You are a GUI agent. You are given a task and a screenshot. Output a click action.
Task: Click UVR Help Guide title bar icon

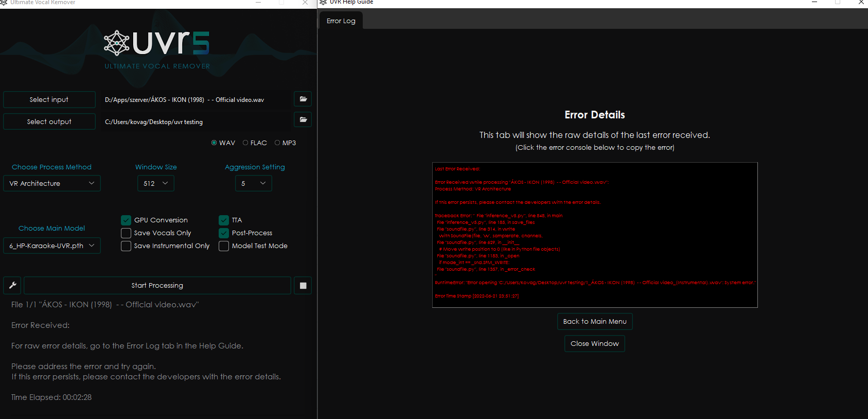click(323, 3)
